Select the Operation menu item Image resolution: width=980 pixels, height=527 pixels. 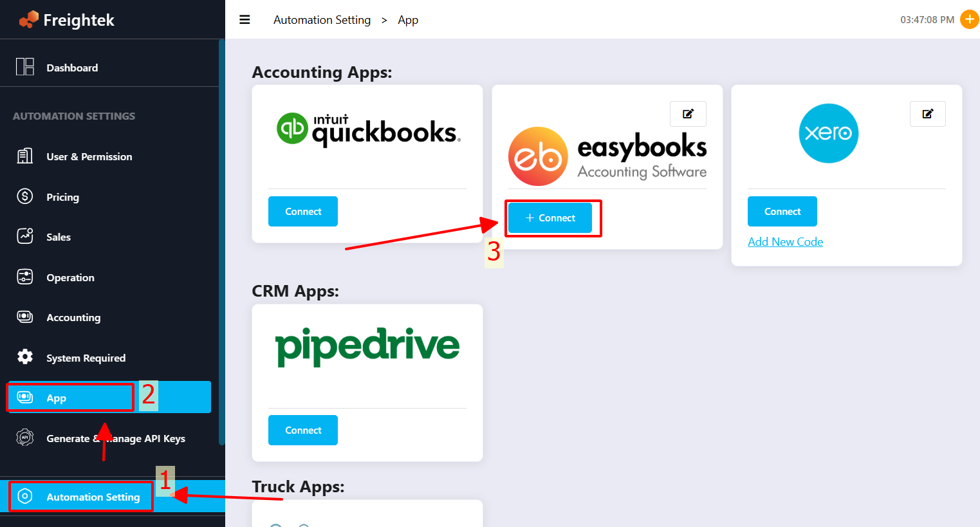click(109, 277)
